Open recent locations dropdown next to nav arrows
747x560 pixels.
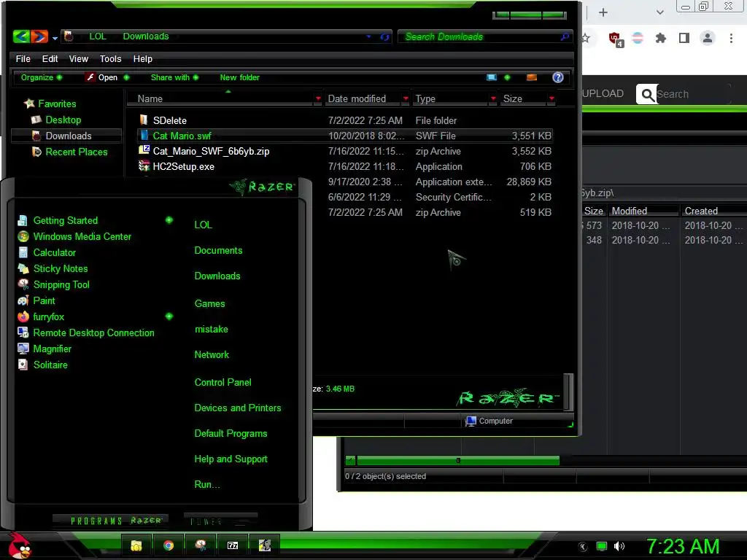point(55,38)
